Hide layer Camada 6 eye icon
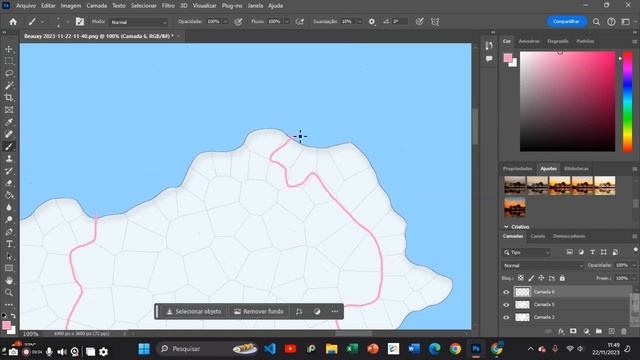This screenshot has width=640, height=360. [506, 292]
